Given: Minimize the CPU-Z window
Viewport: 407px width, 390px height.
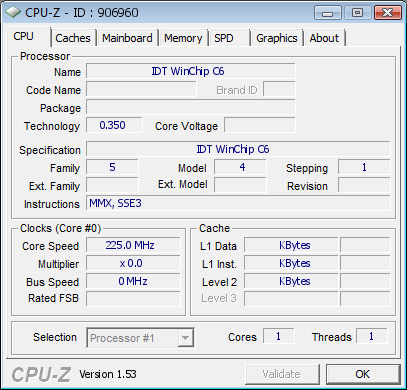Looking at the screenshot, I should [328, 13].
